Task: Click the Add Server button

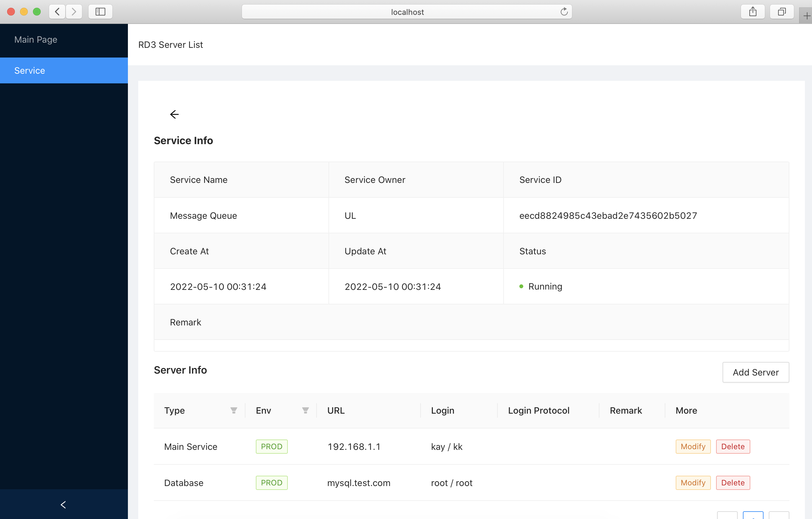Action: 756,372
